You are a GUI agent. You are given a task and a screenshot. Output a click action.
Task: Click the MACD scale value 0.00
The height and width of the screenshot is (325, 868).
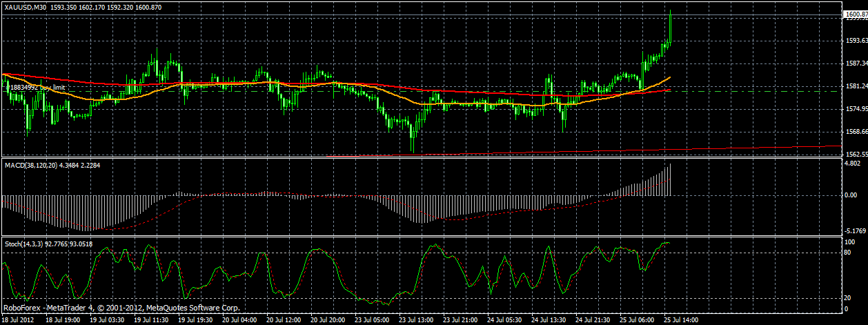click(x=851, y=195)
